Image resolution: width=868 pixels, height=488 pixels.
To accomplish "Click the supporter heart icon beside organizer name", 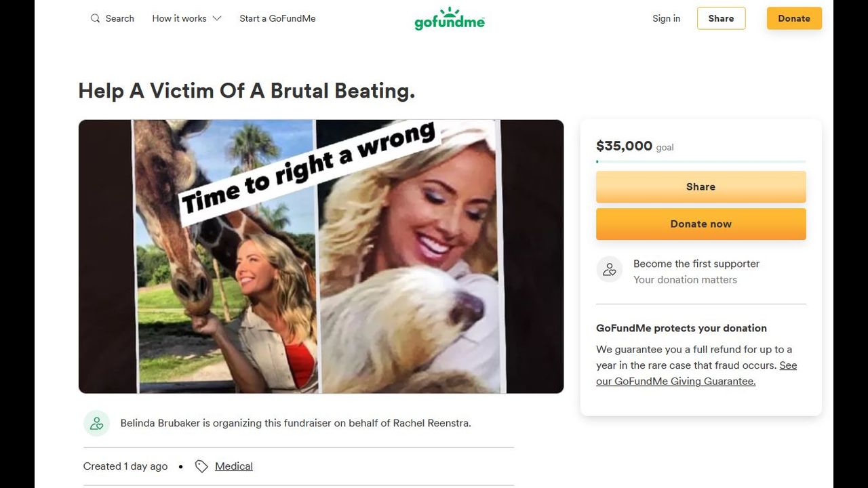I will 96,423.
